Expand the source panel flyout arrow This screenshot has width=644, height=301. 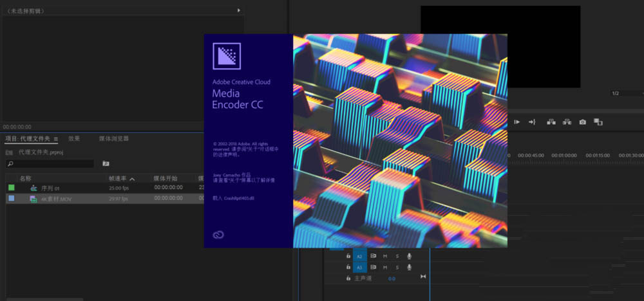(x=239, y=10)
